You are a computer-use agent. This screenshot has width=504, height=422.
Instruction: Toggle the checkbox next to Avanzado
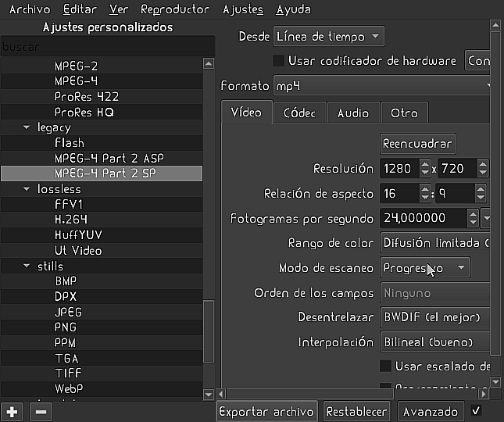[477, 410]
